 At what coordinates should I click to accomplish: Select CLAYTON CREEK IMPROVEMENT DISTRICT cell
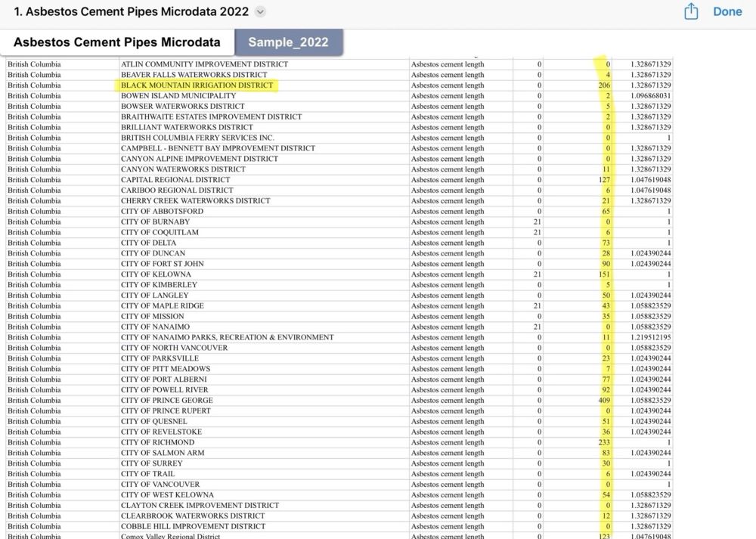click(264, 506)
